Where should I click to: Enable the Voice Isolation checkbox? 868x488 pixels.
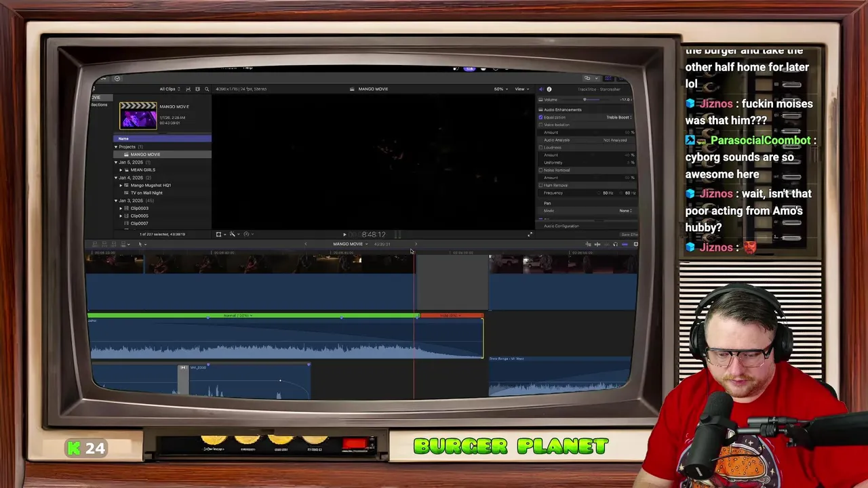tap(540, 125)
